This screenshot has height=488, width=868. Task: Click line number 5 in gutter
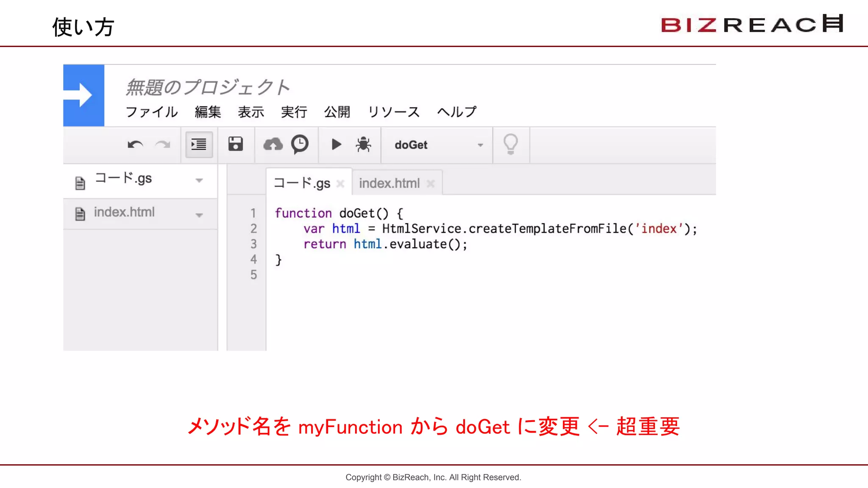253,275
